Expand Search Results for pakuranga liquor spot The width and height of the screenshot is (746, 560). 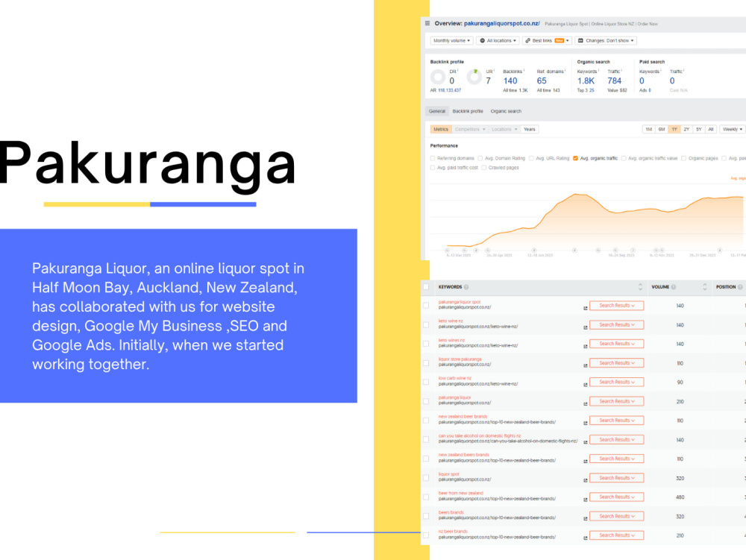(617, 306)
